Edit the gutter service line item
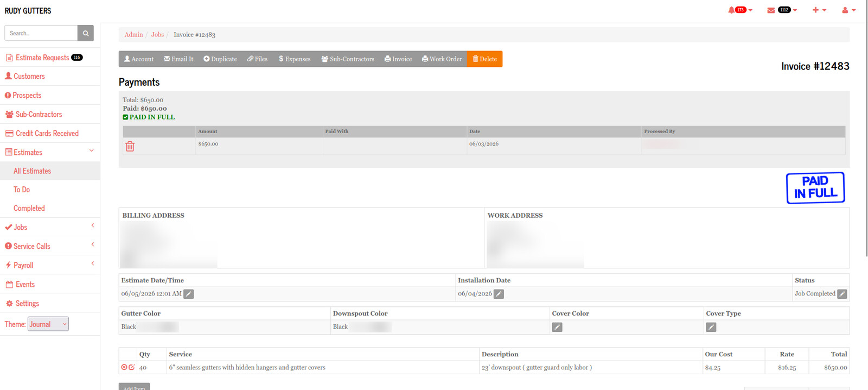Image resolution: width=868 pixels, height=390 pixels. [x=132, y=367]
